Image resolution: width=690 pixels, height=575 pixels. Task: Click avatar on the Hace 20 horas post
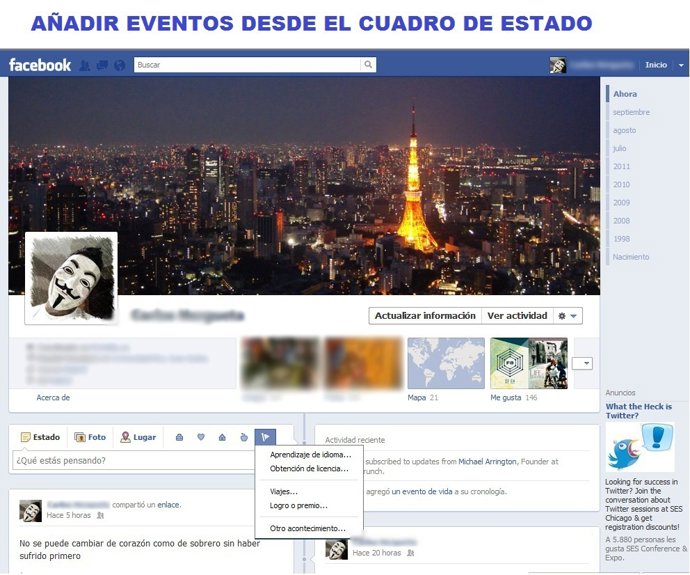(x=337, y=549)
